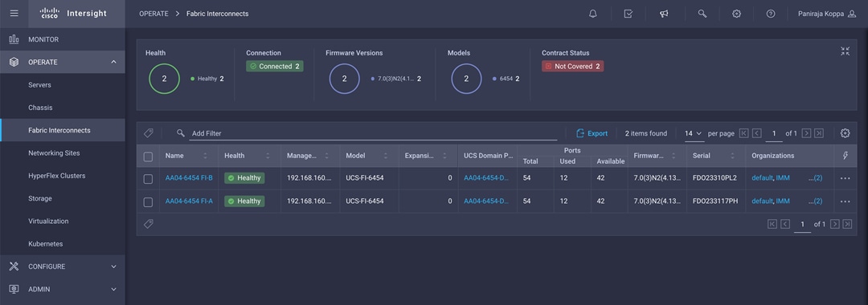Open the requests checklist icon
The image size is (868, 305).
[628, 14]
